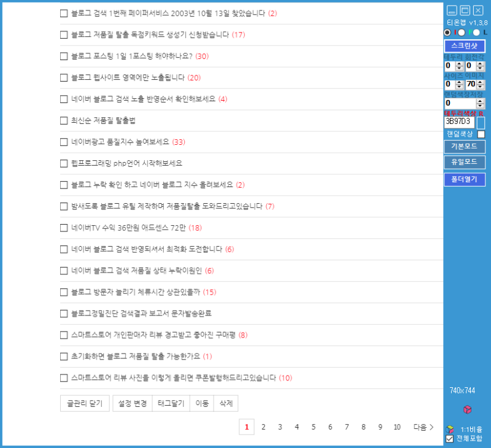Image resolution: width=491 pixels, height=448 pixels.
Task: Open post '밤새도록 블로그 유틸 제작하며 저품질탈출 도와드리고있습니다'
Action: point(167,207)
